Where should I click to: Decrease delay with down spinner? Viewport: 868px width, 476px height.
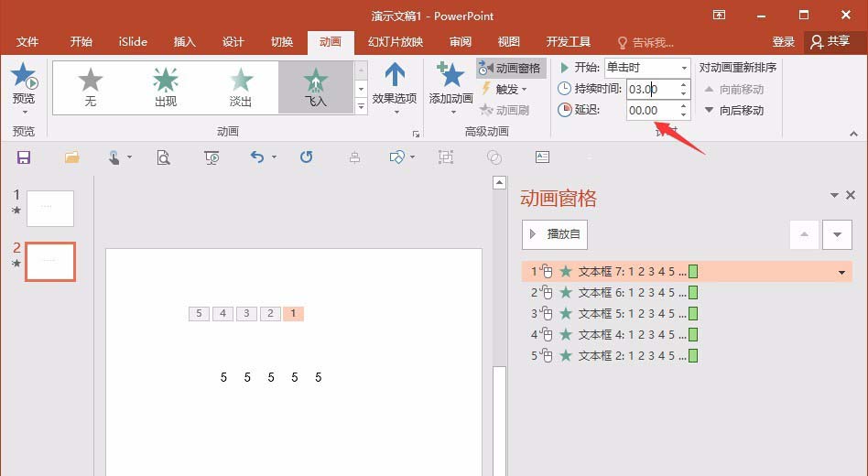(x=684, y=114)
